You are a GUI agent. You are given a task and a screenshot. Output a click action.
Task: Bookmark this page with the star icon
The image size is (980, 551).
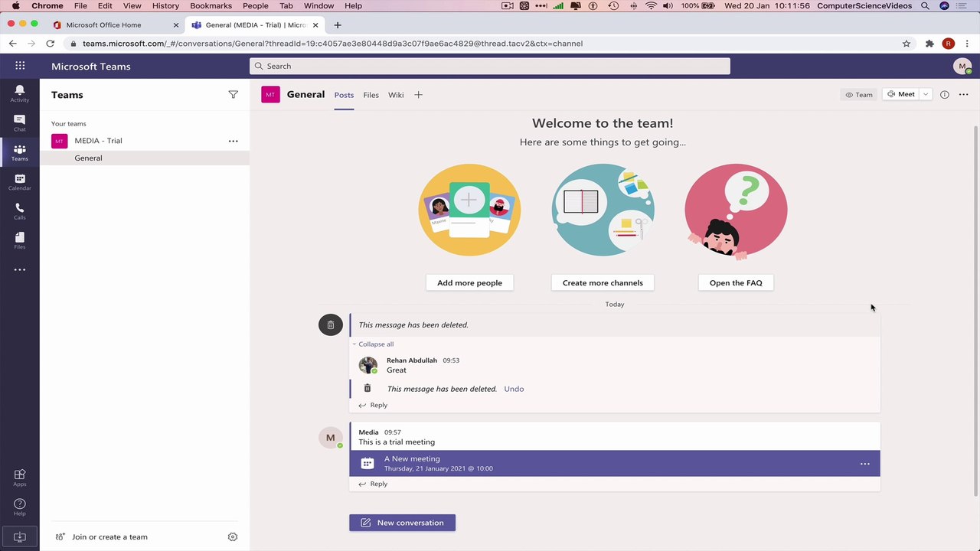click(906, 44)
